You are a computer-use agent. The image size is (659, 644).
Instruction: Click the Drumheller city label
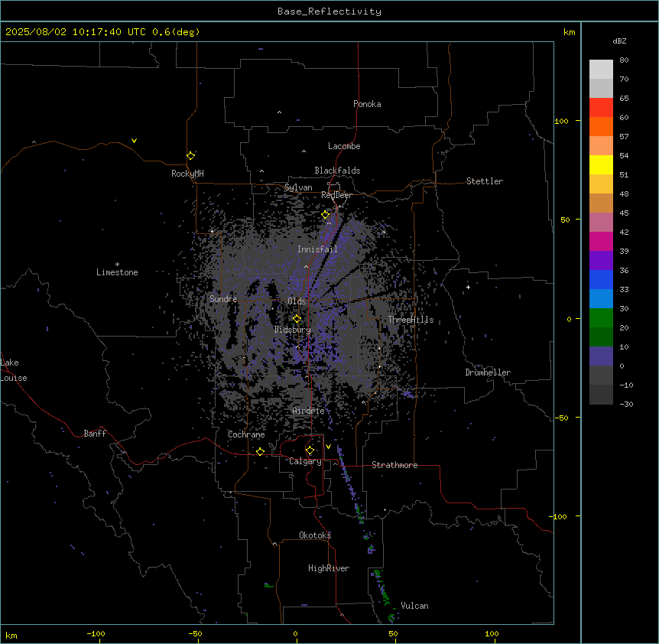488,372
